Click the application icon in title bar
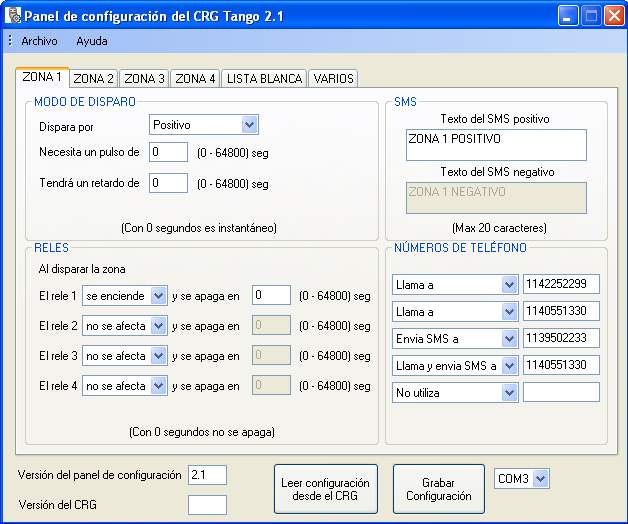 (x=12, y=16)
